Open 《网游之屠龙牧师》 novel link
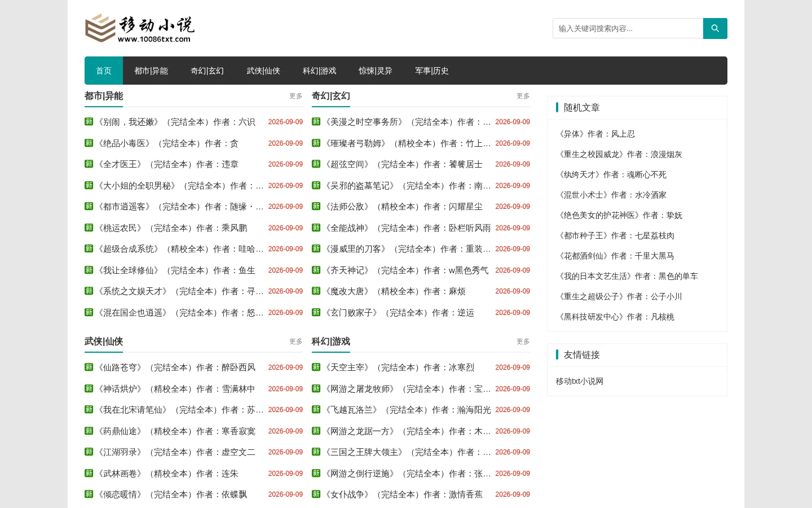The image size is (812, 508). point(407,388)
